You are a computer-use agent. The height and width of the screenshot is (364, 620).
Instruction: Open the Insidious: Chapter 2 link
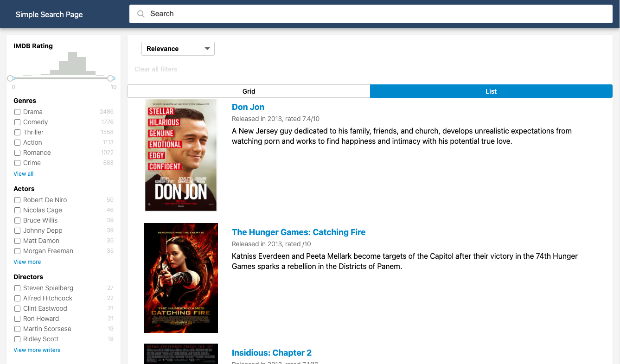pyautogui.click(x=272, y=353)
